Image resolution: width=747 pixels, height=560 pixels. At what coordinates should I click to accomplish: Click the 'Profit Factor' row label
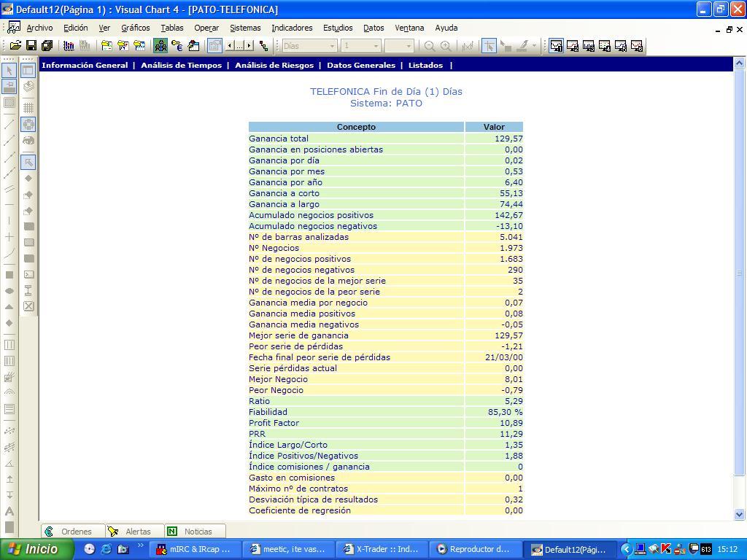click(x=274, y=423)
